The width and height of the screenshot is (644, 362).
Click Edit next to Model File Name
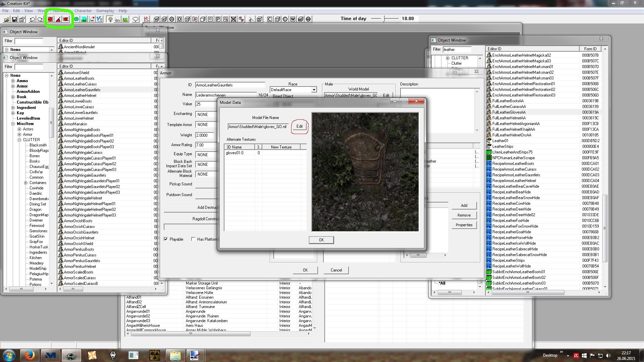click(x=299, y=126)
